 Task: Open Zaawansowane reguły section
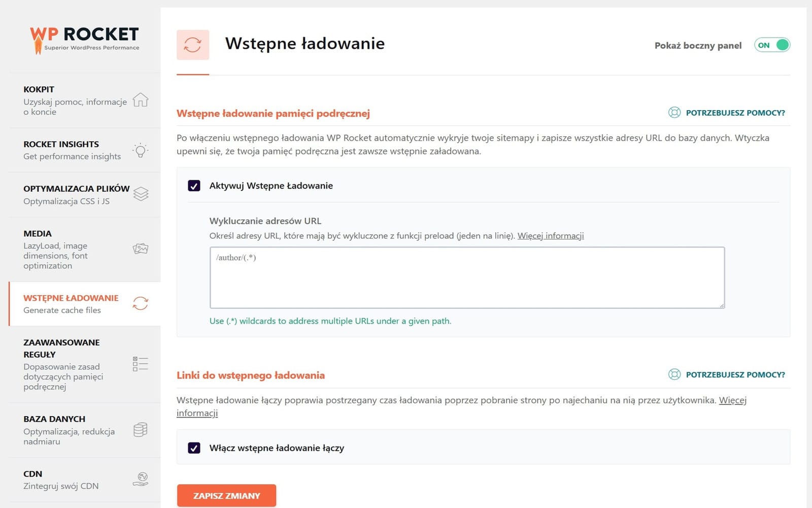(85, 364)
